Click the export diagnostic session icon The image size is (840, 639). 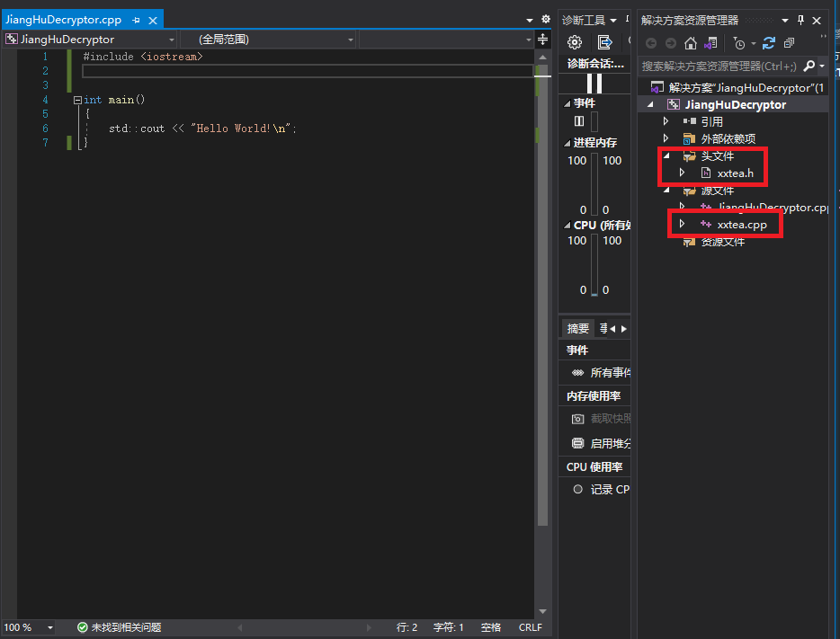point(604,42)
